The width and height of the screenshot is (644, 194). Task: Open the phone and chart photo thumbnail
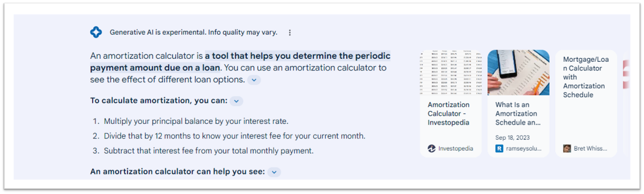coord(518,73)
